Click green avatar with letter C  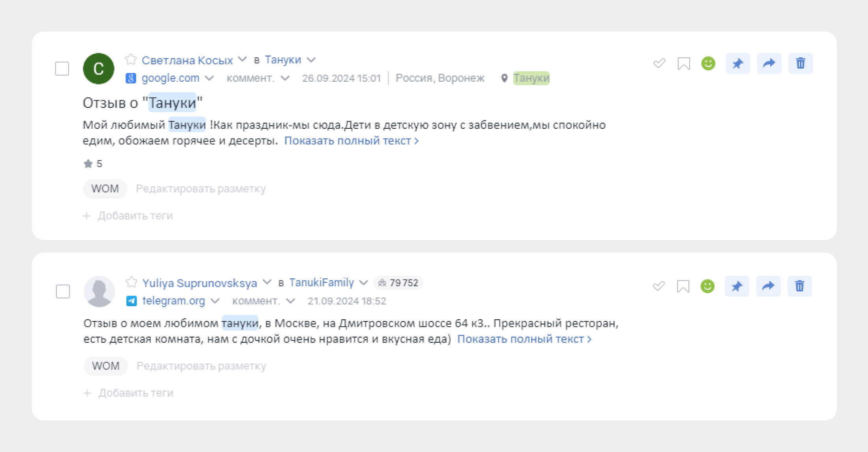click(99, 69)
